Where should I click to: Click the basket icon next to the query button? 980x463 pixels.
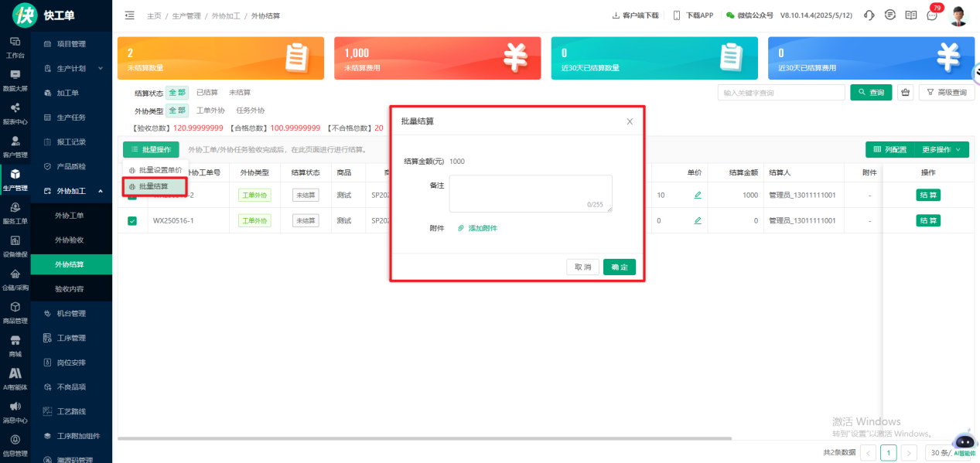coord(906,93)
